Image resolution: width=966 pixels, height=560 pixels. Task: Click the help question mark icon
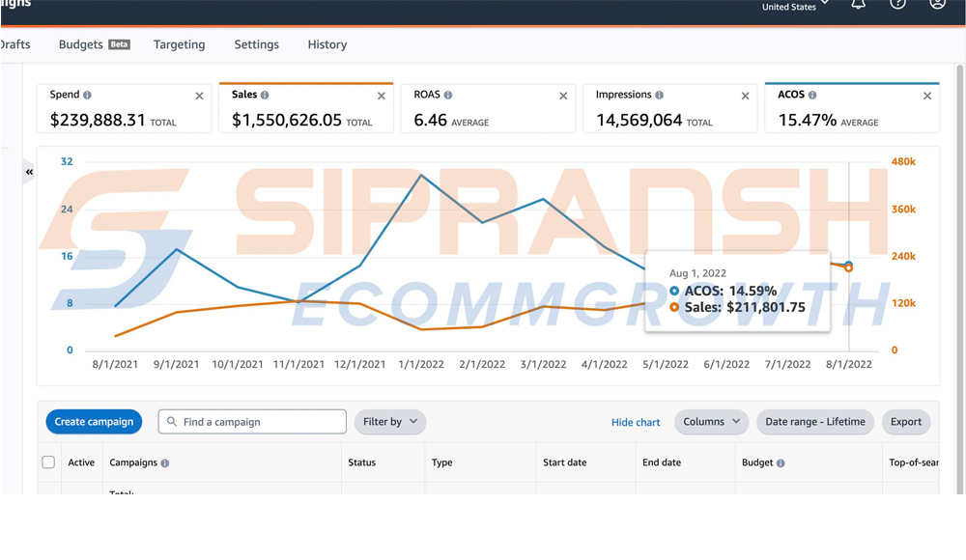coord(898,4)
